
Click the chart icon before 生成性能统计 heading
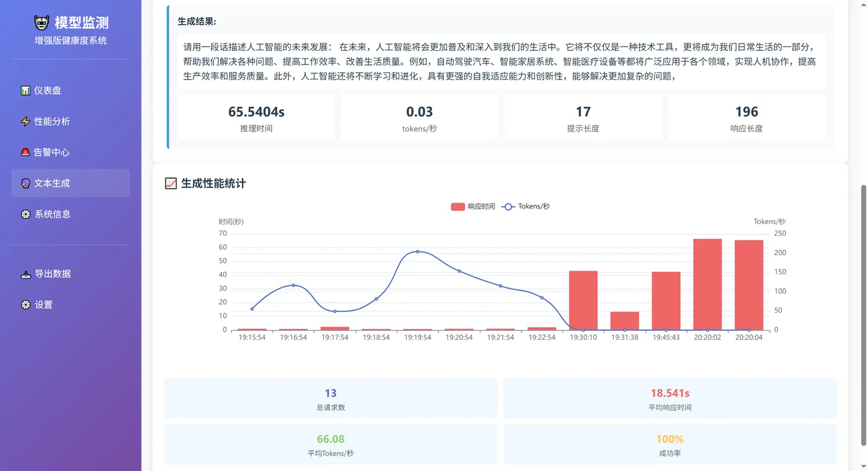170,183
